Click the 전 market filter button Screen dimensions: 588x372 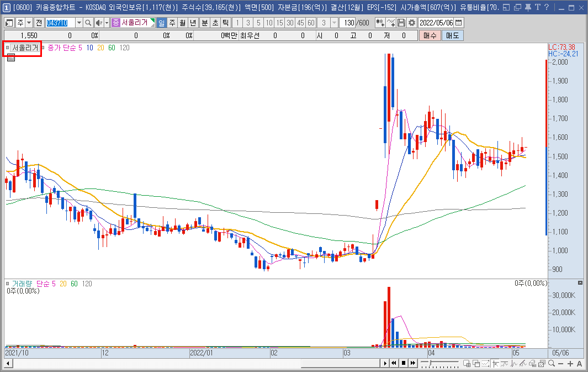pos(39,23)
